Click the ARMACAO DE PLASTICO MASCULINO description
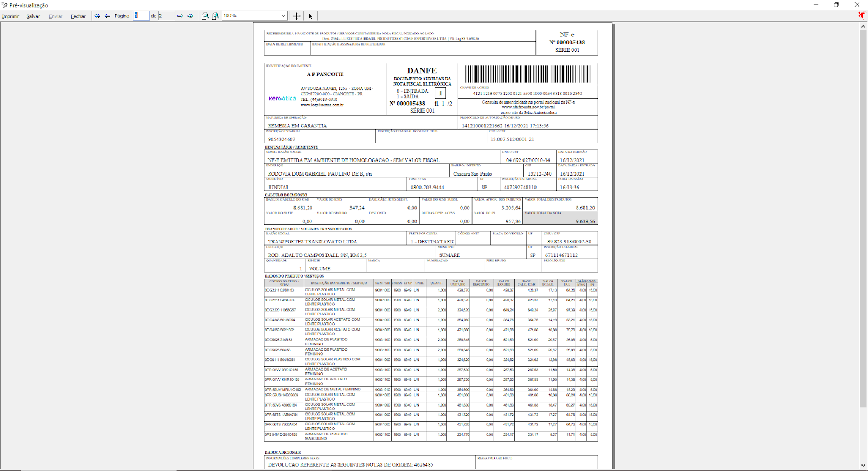868x471 pixels. (x=327, y=436)
